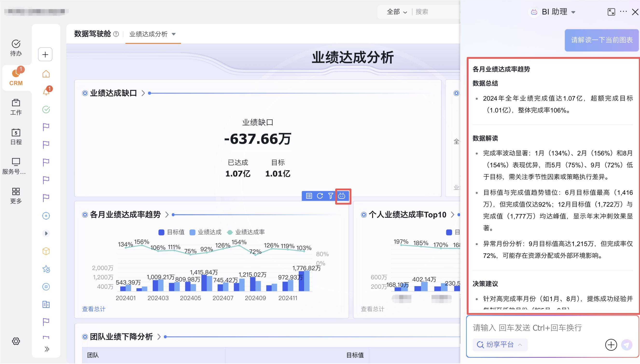Refresh the 业绩达成缺口 chart data
Screen dimensions: 640x364
click(320, 196)
